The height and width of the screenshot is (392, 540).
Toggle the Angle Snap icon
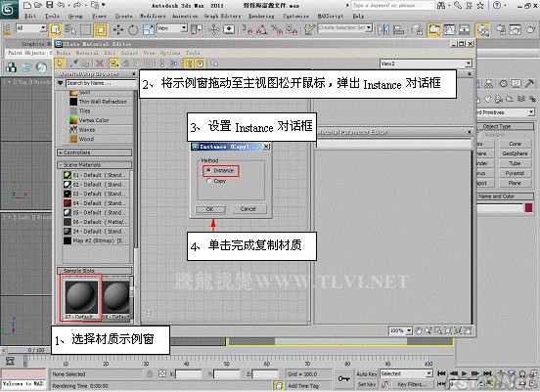(x=262, y=30)
